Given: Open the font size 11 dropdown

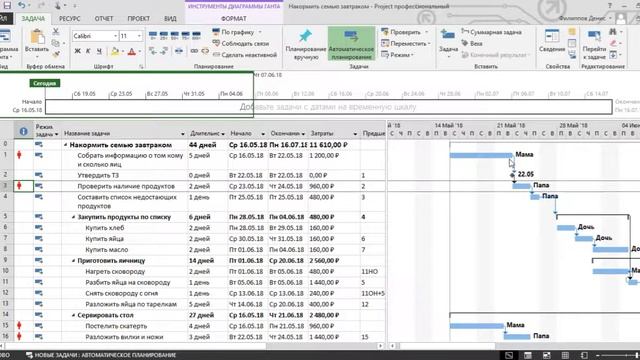Looking at the screenshot, I should (139, 36).
